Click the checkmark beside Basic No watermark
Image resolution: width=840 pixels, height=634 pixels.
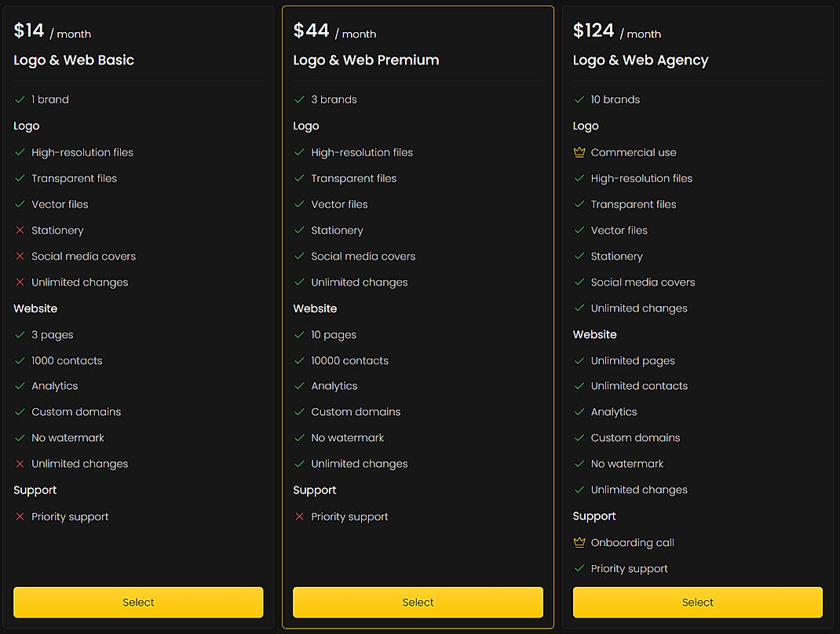point(20,438)
